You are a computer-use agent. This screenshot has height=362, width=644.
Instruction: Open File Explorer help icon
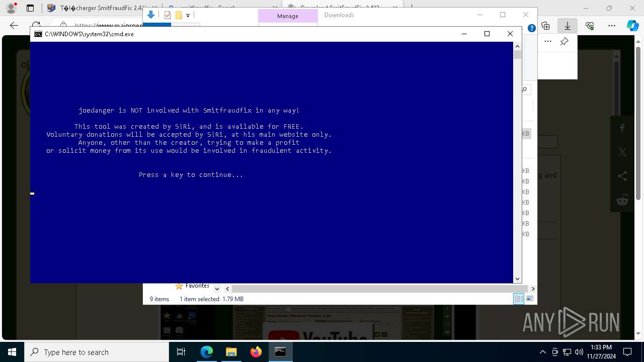(x=532, y=29)
